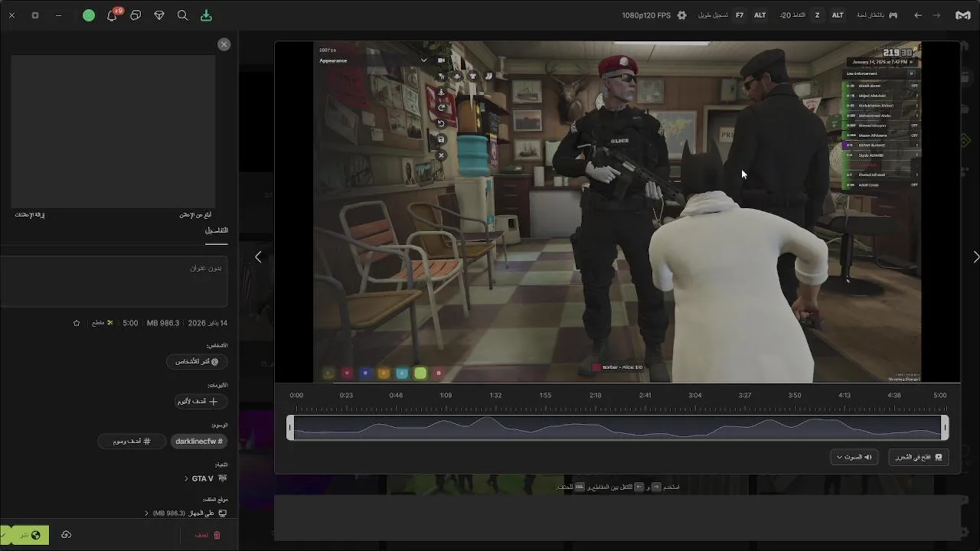This screenshot has width=980, height=551.
Task: Close the ad panel with X
Action: tap(224, 44)
